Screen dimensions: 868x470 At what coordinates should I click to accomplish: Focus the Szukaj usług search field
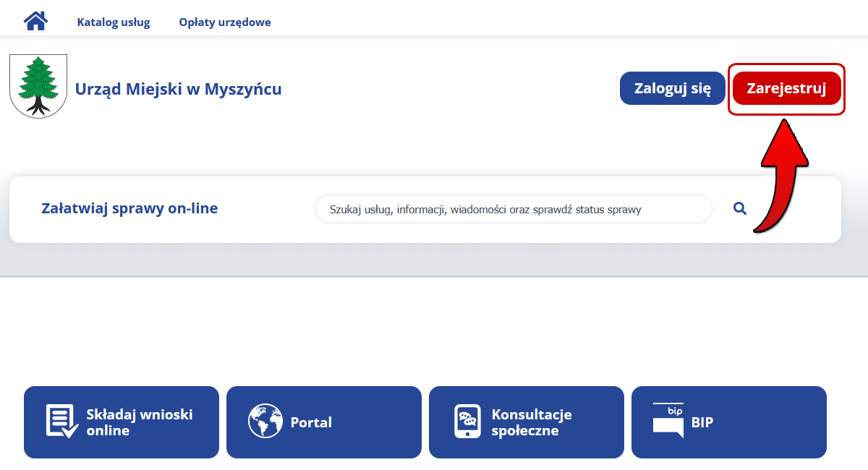(x=513, y=210)
